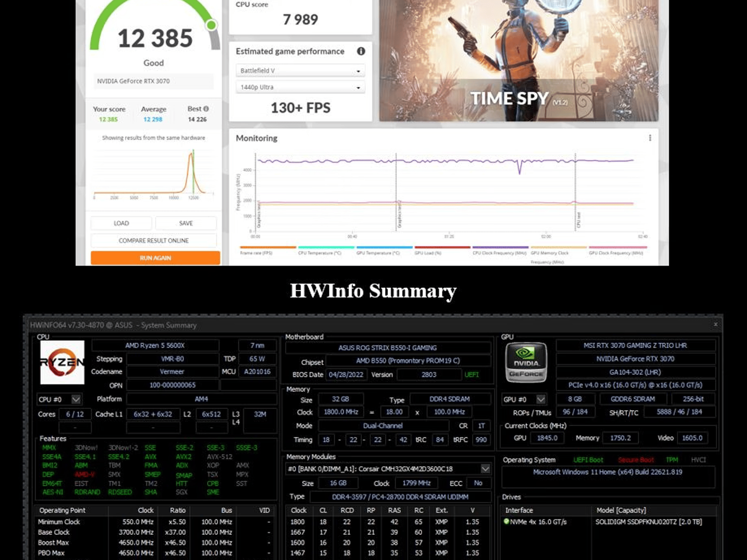This screenshot has height=560, width=747.
Task: Open the Monitoring panel three-dot menu
Action: [x=650, y=138]
